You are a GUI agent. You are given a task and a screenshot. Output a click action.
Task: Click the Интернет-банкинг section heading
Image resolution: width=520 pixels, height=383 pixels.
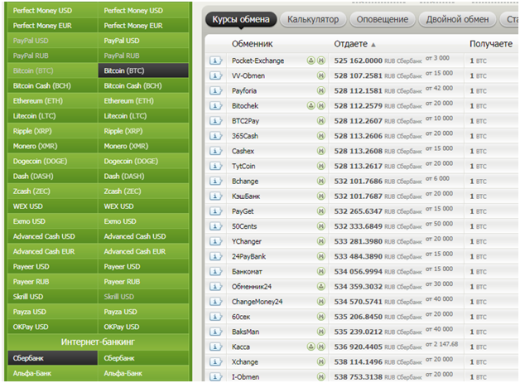point(98,342)
